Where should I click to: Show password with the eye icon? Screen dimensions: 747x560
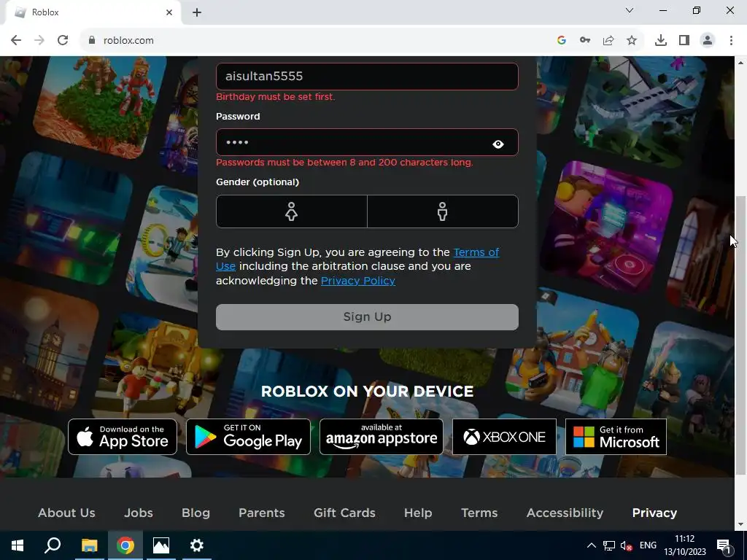click(498, 144)
